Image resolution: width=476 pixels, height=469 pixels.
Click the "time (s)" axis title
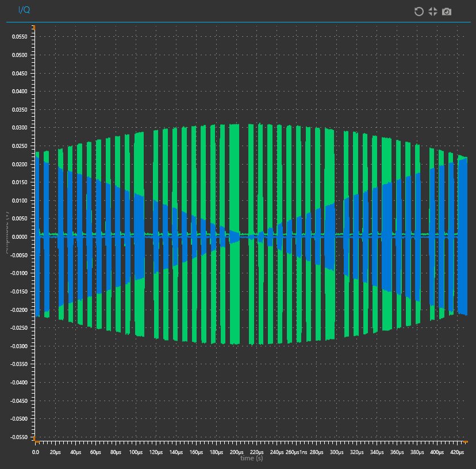252,458
